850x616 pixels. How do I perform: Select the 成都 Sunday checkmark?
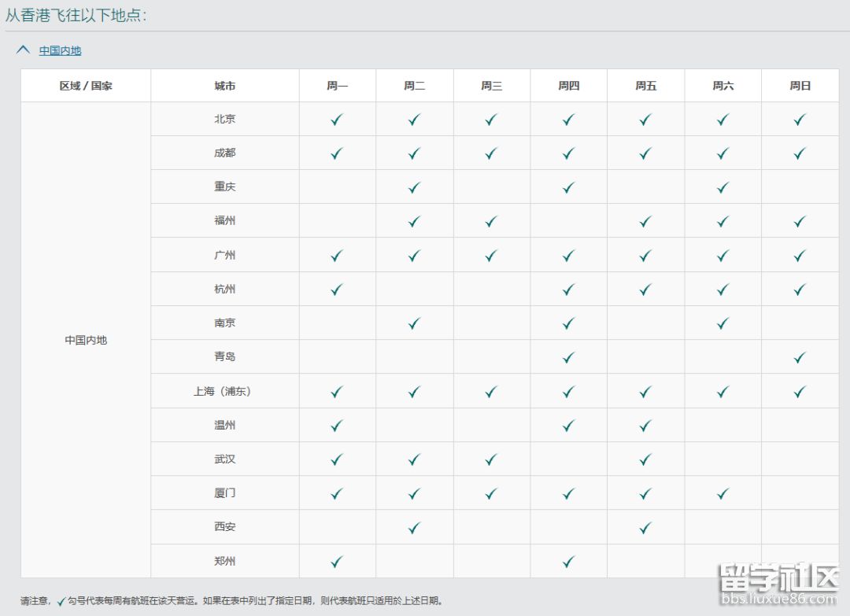coord(800,153)
